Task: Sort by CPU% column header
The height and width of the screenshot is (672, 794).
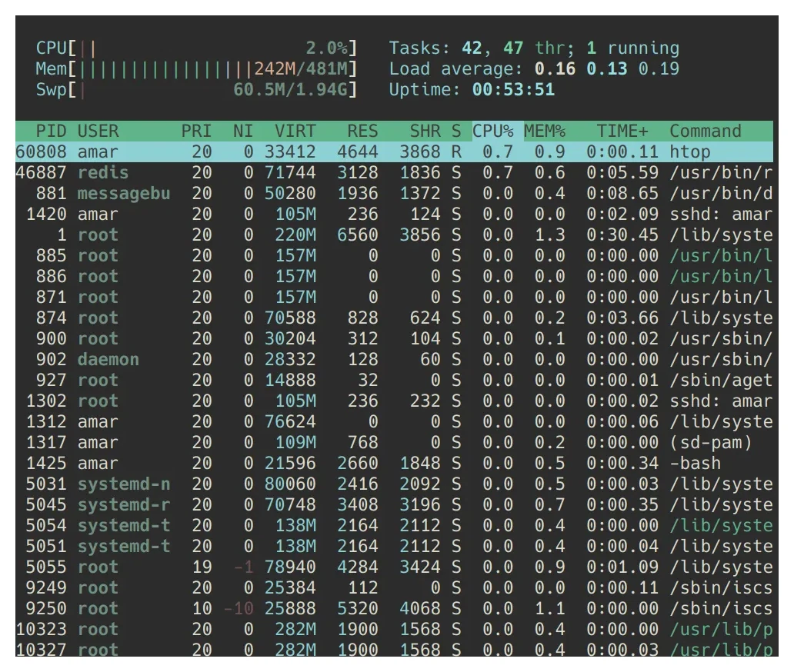Action: pyautogui.click(x=492, y=131)
